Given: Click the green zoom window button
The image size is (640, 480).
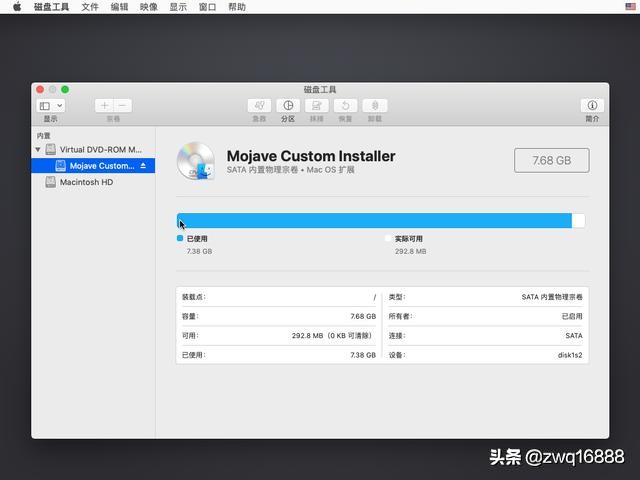Looking at the screenshot, I should click(65, 89).
